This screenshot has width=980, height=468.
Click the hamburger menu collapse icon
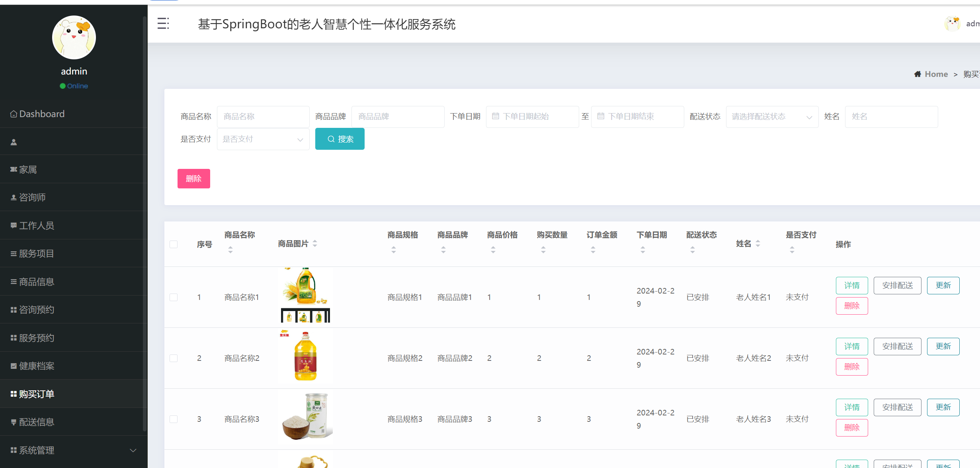pos(163,24)
